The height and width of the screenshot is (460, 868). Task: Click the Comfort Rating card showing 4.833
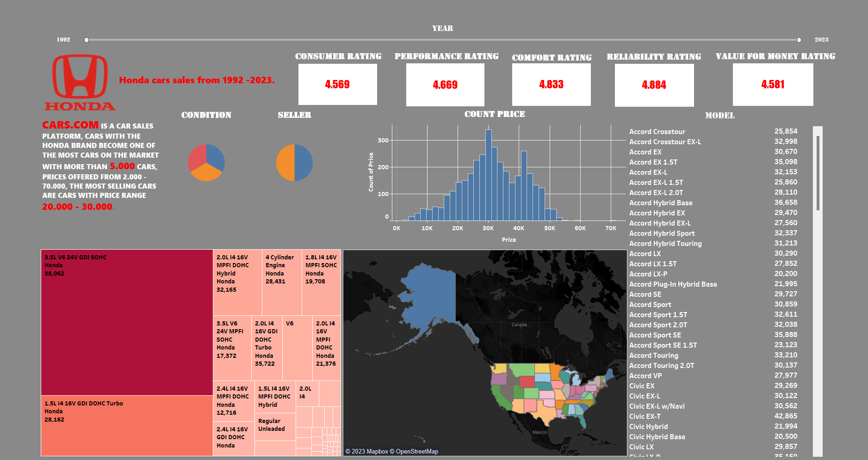point(551,85)
